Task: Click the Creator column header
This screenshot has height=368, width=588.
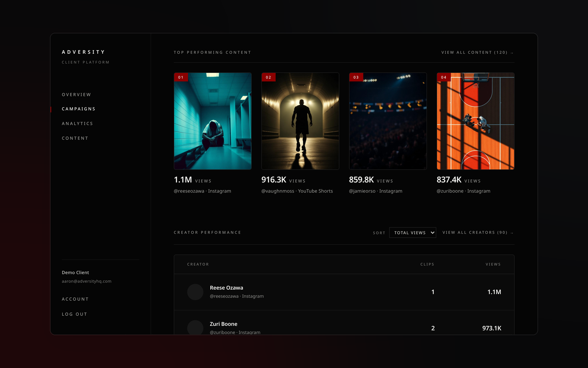Action: point(198,264)
